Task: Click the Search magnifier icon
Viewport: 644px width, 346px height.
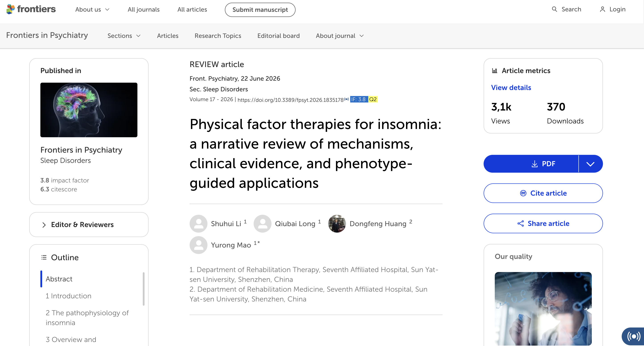Action: coord(554,9)
